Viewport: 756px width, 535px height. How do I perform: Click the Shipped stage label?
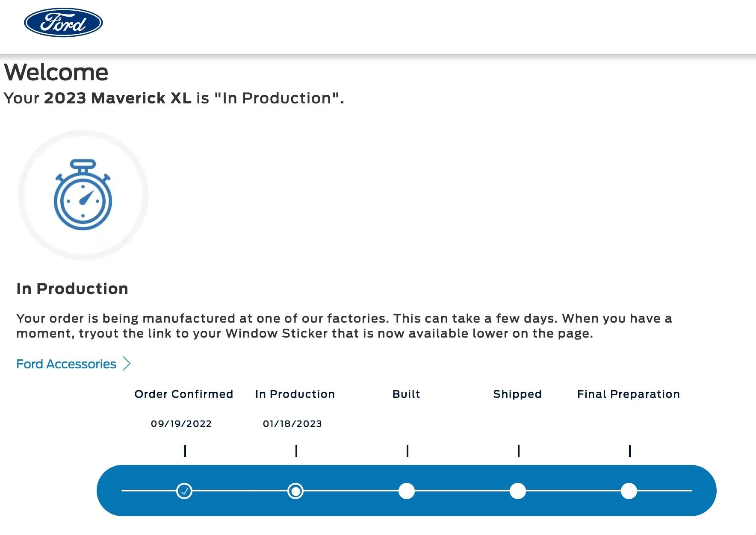tap(517, 394)
